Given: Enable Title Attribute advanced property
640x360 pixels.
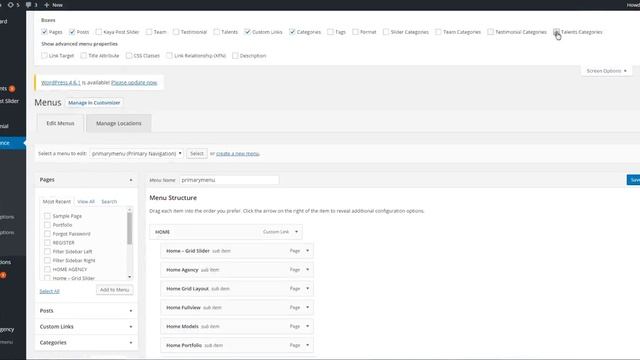Looking at the screenshot, I should pos(84,56).
